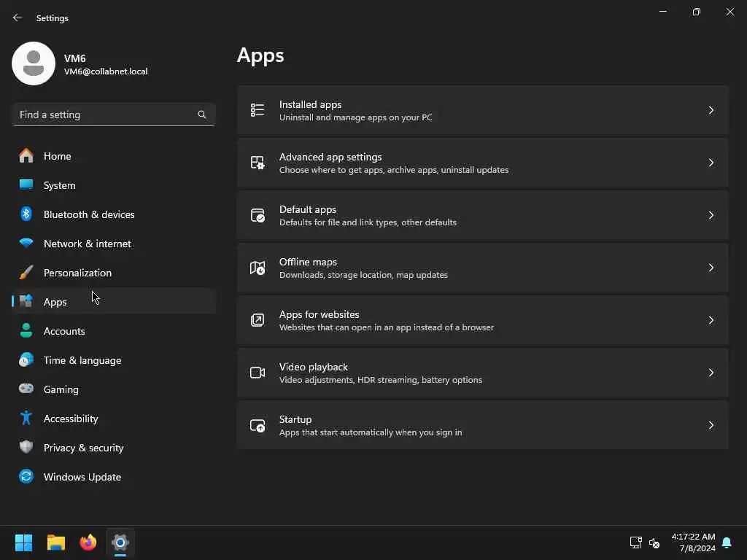This screenshot has height=560, width=747.
Task: Select Privacy & security in sidebar
Action: click(x=83, y=448)
